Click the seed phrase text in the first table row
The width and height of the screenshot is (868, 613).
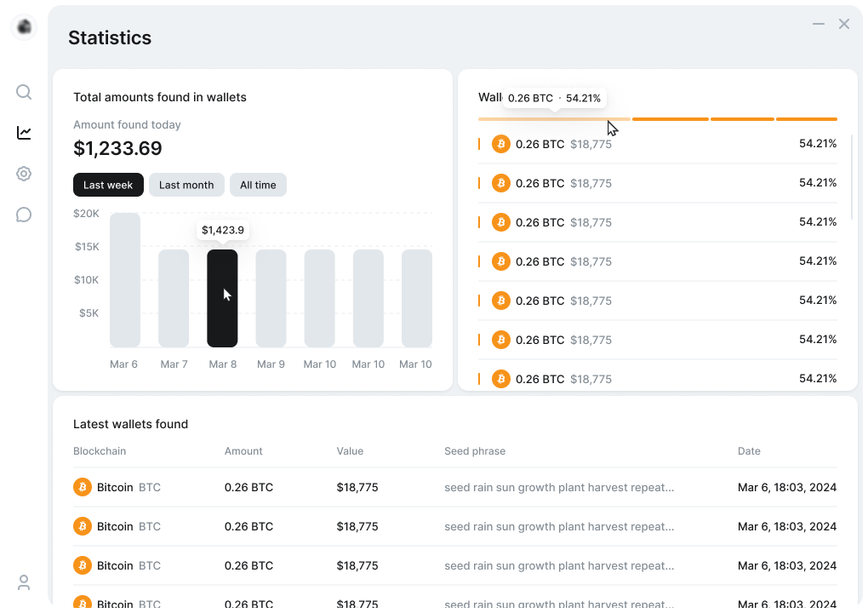click(559, 488)
